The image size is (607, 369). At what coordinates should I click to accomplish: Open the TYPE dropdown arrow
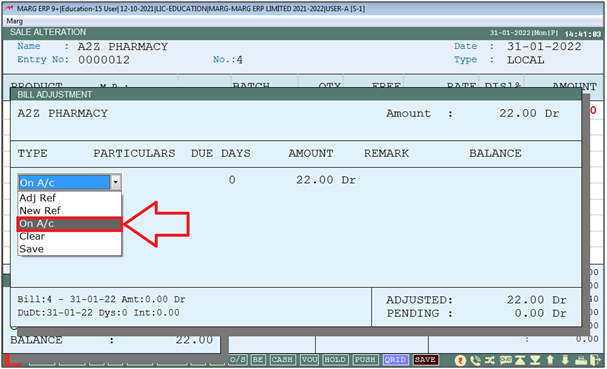115,182
